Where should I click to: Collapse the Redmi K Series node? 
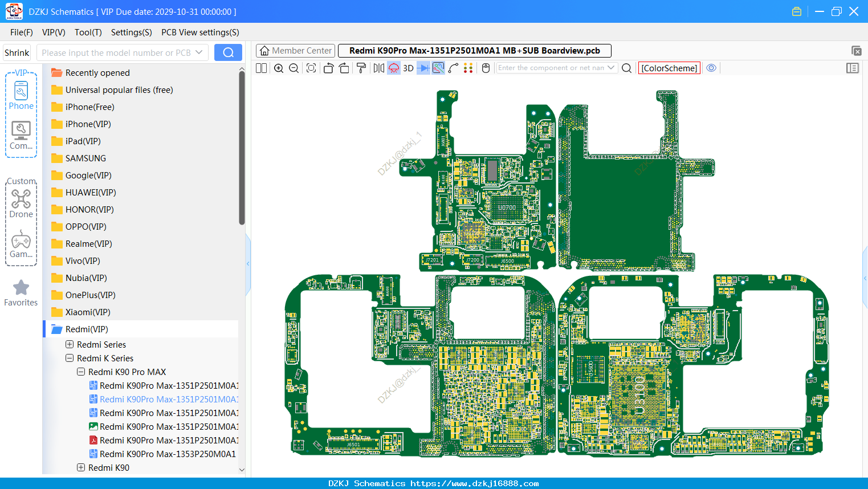pos(70,358)
